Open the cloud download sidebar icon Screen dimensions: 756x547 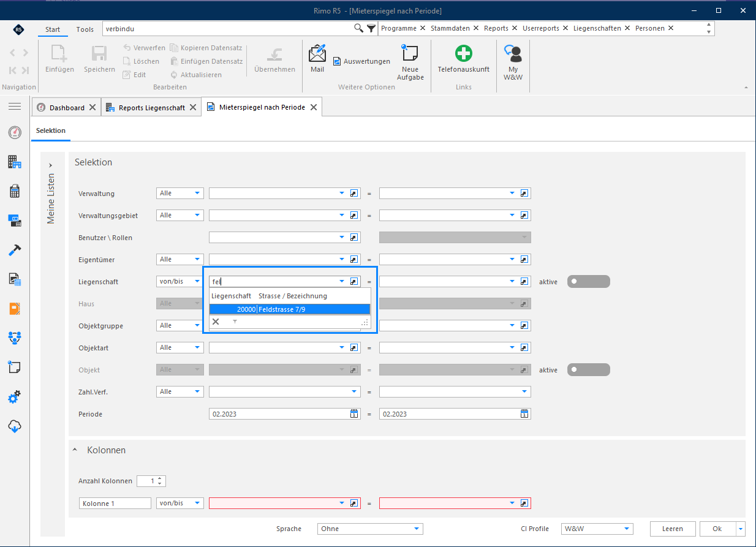[15, 426]
